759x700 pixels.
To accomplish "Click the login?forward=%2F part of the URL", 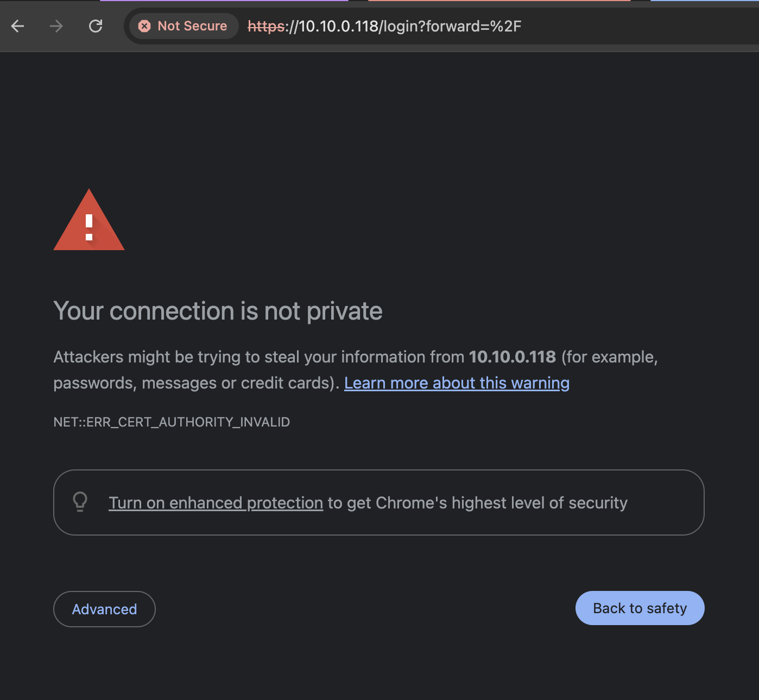I will (x=452, y=26).
